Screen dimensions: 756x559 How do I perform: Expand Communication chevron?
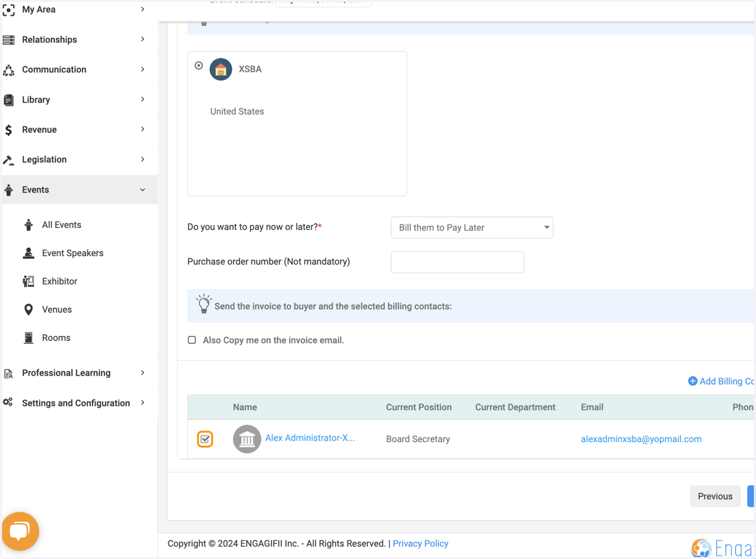click(x=142, y=69)
